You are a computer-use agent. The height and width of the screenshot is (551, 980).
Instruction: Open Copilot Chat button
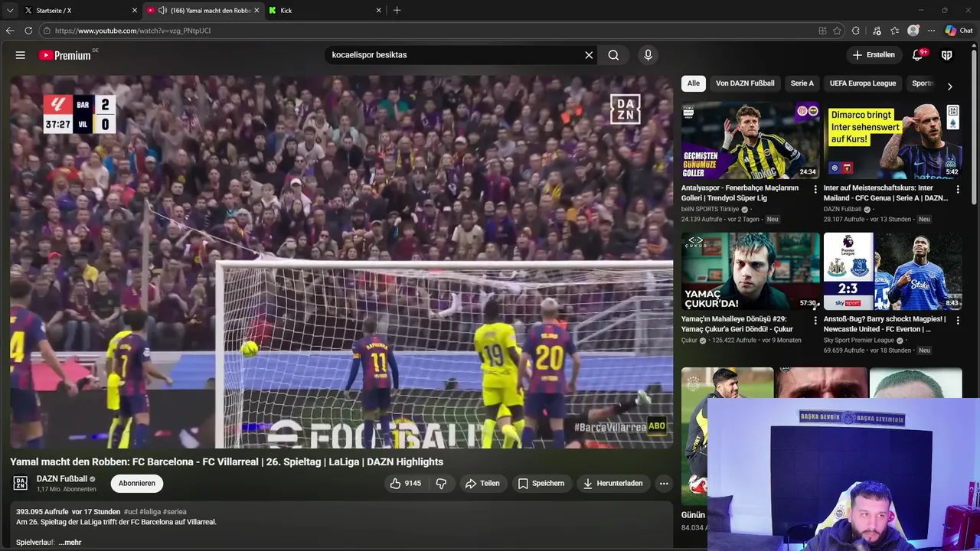point(959,31)
